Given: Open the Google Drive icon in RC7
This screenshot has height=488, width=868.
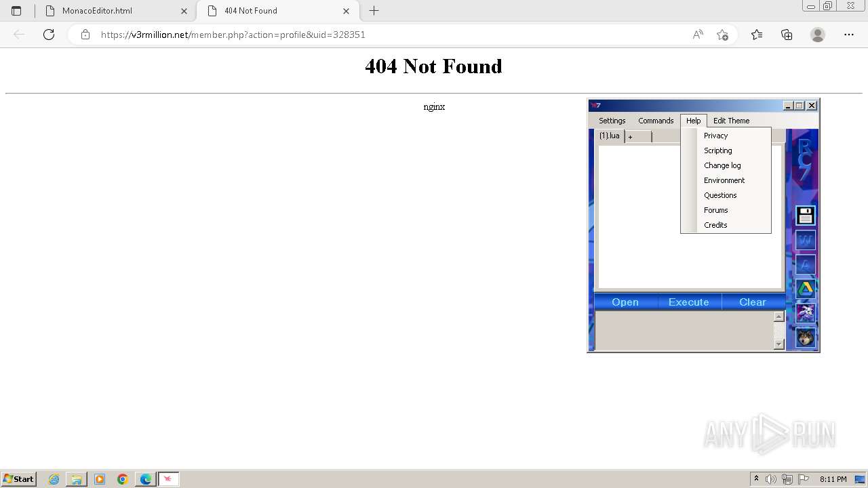Looking at the screenshot, I should pos(805,289).
